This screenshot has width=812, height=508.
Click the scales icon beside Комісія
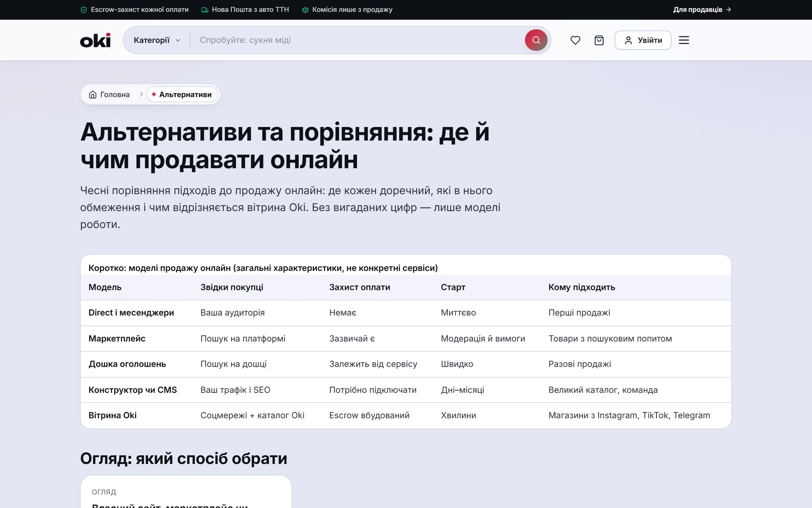click(305, 10)
